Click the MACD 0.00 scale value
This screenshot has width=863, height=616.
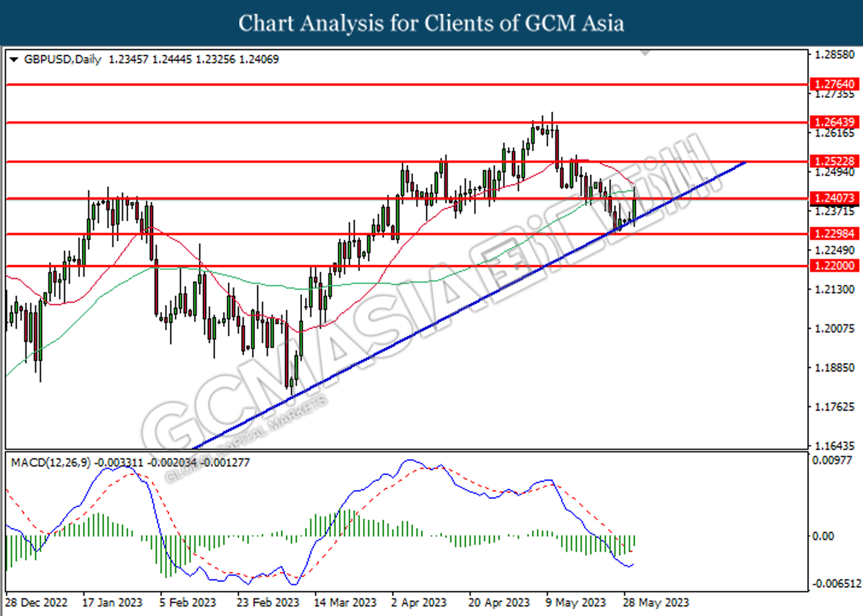[823, 536]
